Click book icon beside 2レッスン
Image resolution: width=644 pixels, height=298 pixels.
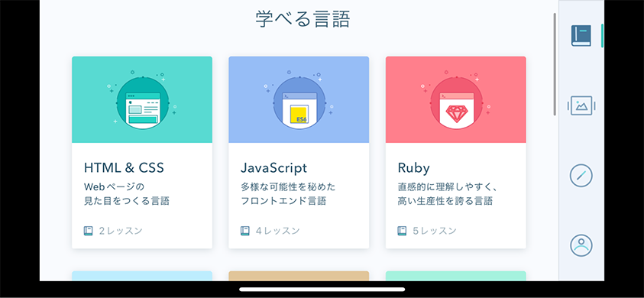[89, 231]
